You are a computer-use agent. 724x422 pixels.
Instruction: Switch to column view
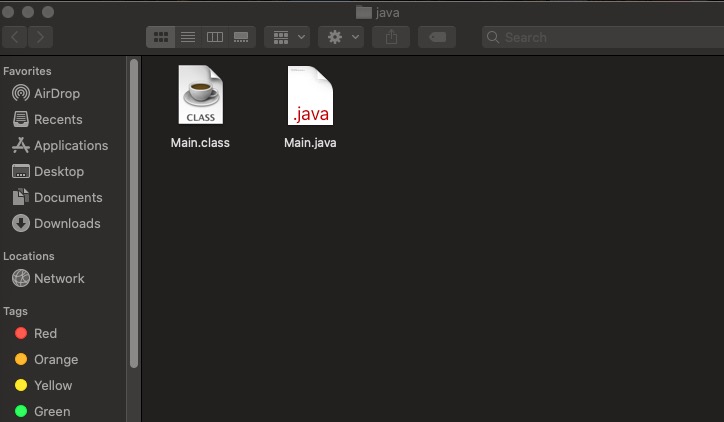214,37
